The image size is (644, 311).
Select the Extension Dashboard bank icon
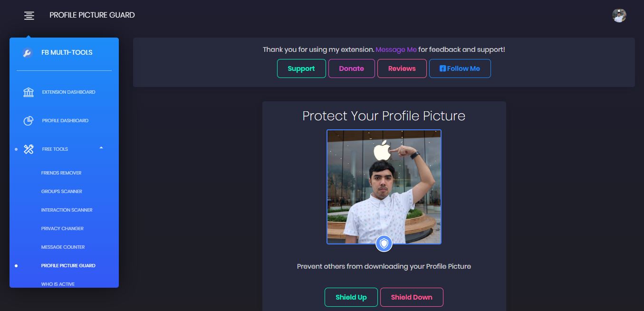pos(29,92)
